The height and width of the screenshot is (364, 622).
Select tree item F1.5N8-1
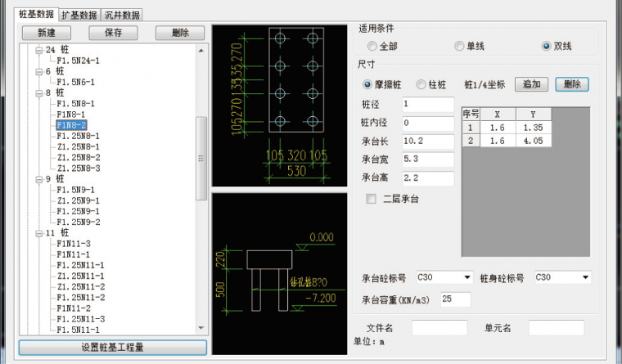pos(76,104)
